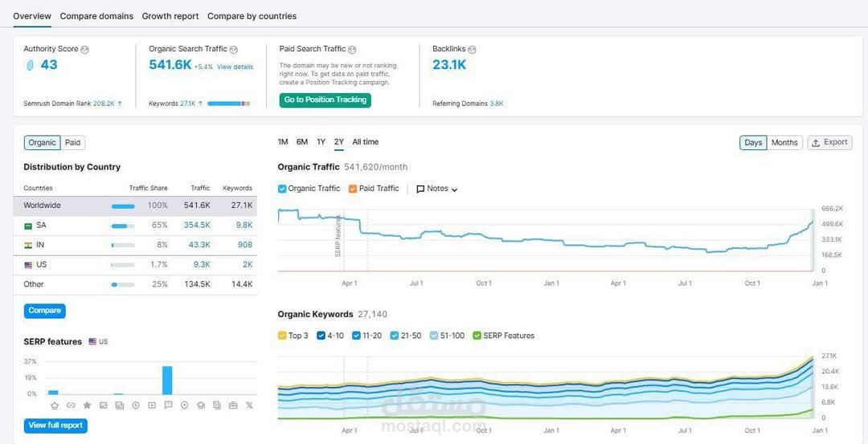Image resolution: width=868 pixels, height=444 pixels.
Task: Open the Growth report tab
Action: pos(170,16)
